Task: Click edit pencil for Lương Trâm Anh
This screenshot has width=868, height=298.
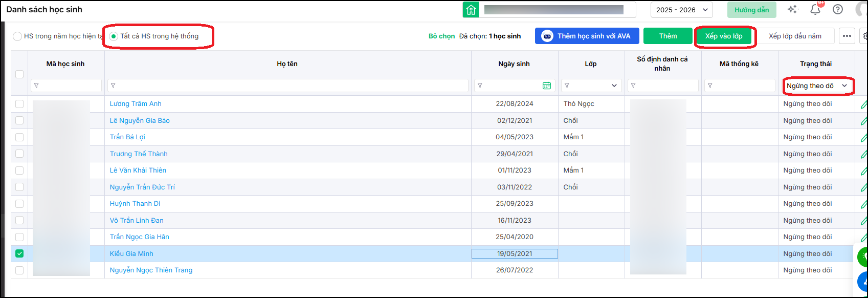Action: coord(864,104)
